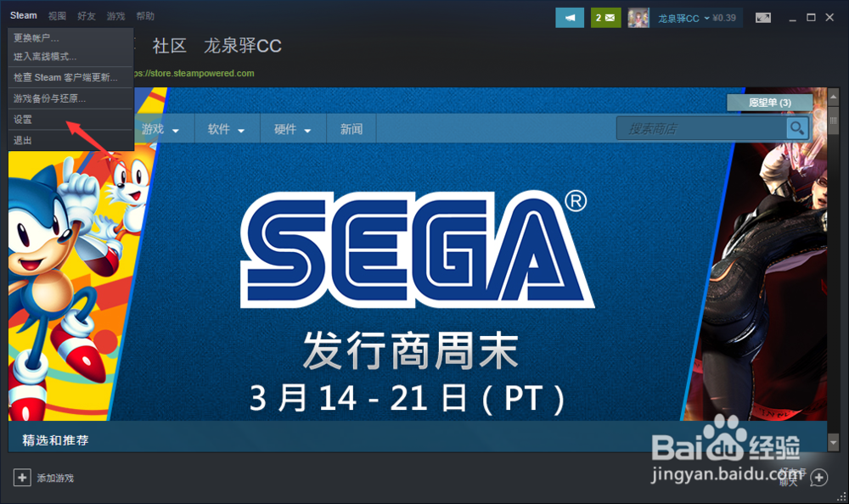Viewport: 849px width, 504px height.
Task: Open the 好友 menu
Action: [86, 16]
